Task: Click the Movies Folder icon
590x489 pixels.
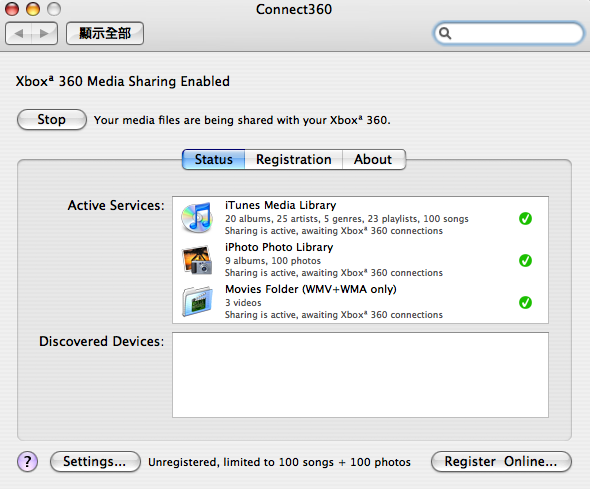Action: (197, 301)
